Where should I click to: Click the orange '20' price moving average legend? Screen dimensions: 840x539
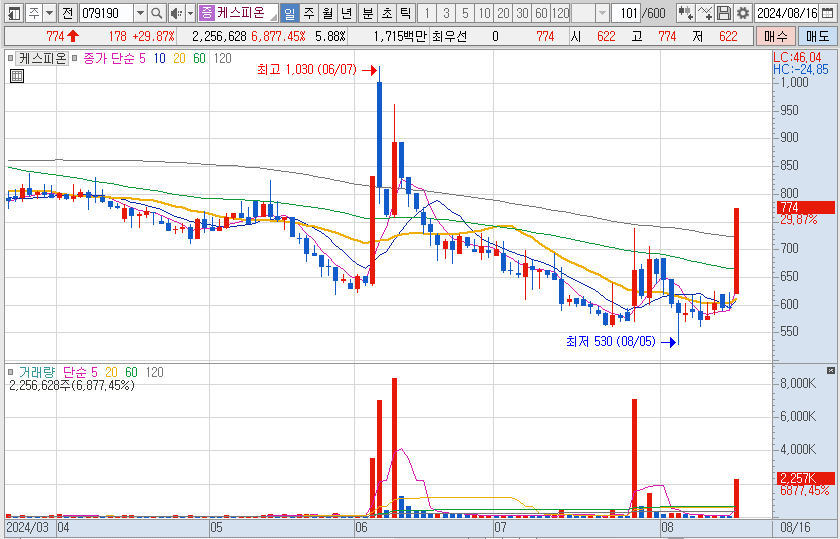(x=179, y=58)
